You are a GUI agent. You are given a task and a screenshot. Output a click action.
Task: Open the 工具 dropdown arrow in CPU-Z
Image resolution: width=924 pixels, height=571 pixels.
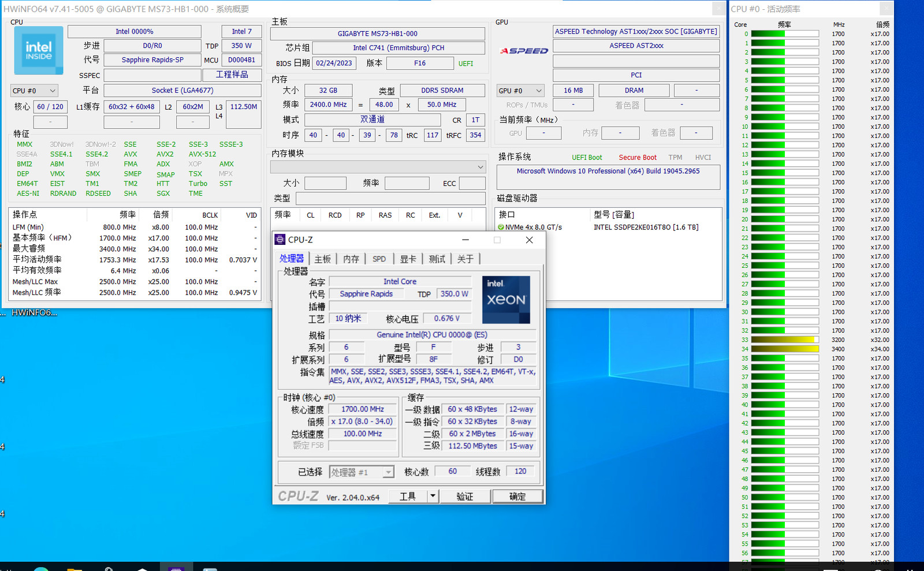click(433, 496)
